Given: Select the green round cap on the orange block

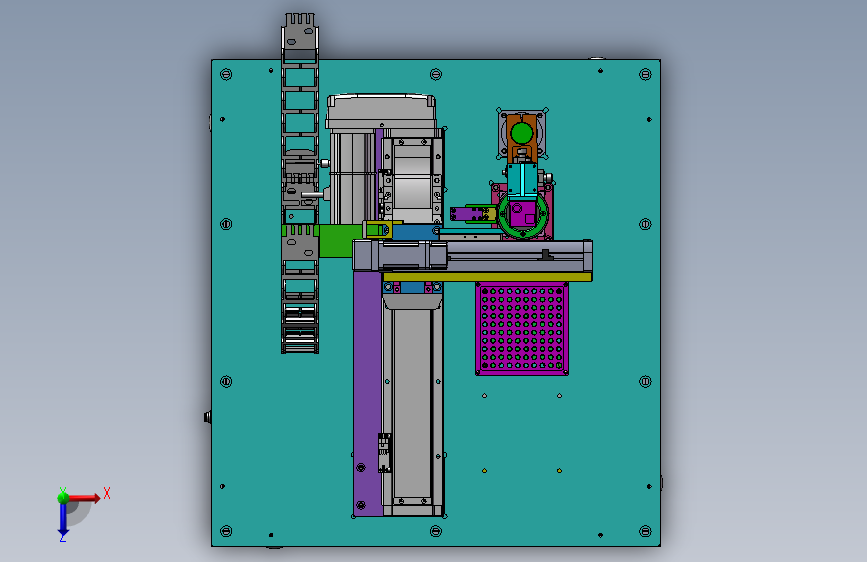Looking at the screenshot, I should click(x=521, y=133).
